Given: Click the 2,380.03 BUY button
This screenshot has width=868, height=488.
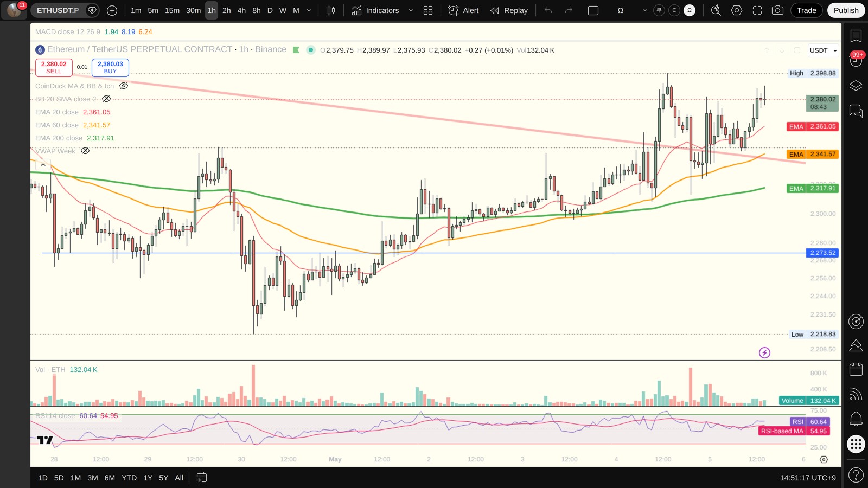Looking at the screenshot, I should [x=110, y=67].
